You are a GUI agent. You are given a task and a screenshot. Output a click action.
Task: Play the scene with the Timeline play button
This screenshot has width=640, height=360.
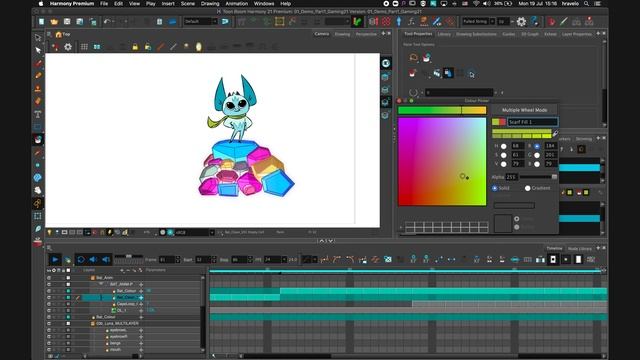(x=55, y=260)
